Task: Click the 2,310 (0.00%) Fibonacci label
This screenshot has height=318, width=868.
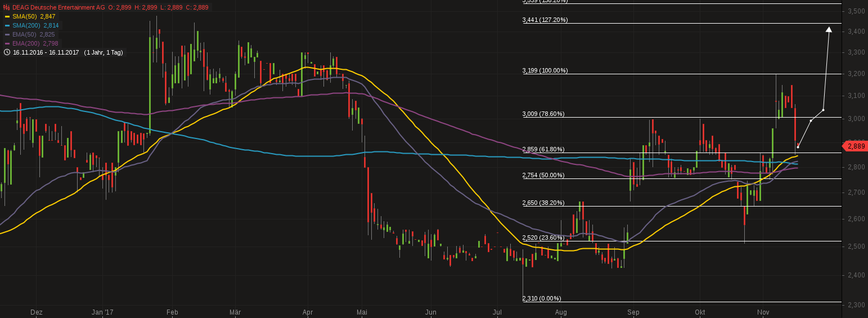Action: pos(541,298)
